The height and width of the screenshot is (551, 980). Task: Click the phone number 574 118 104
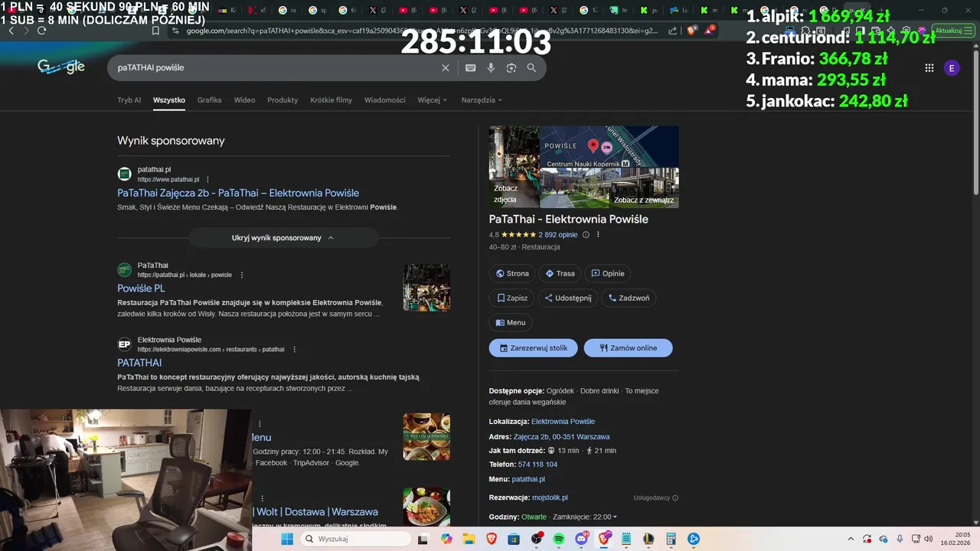[x=537, y=465]
